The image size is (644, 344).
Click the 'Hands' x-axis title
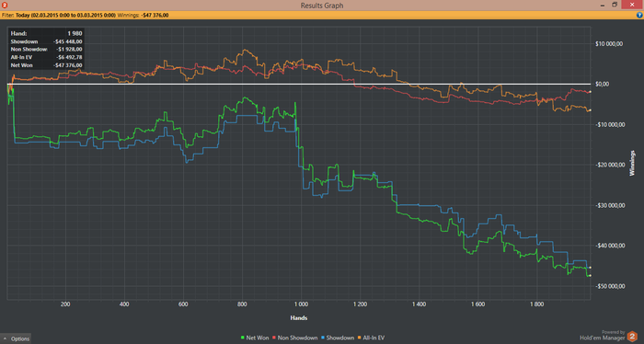pyautogui.click(x=299, y=317)
